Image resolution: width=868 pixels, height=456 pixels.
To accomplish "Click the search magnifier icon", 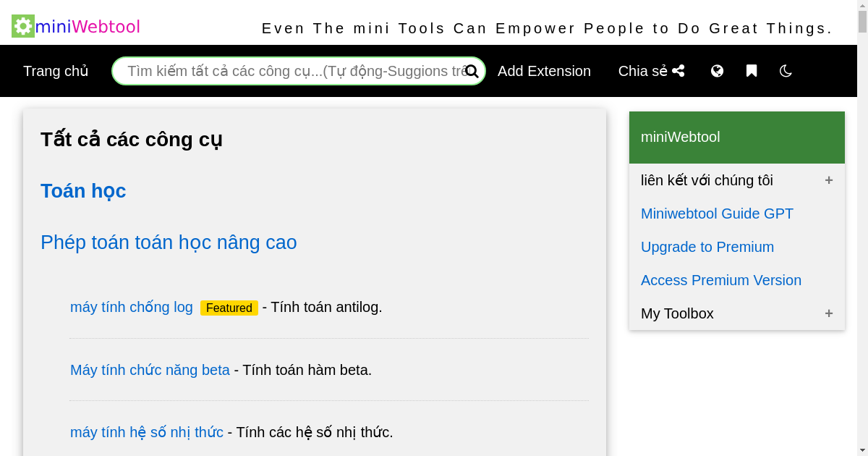I will click(x=472, y=71).
